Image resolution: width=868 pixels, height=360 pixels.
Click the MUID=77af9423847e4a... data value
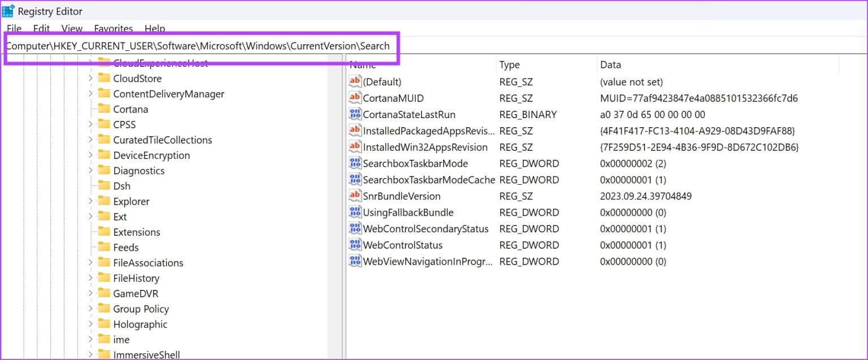(699, 98)
